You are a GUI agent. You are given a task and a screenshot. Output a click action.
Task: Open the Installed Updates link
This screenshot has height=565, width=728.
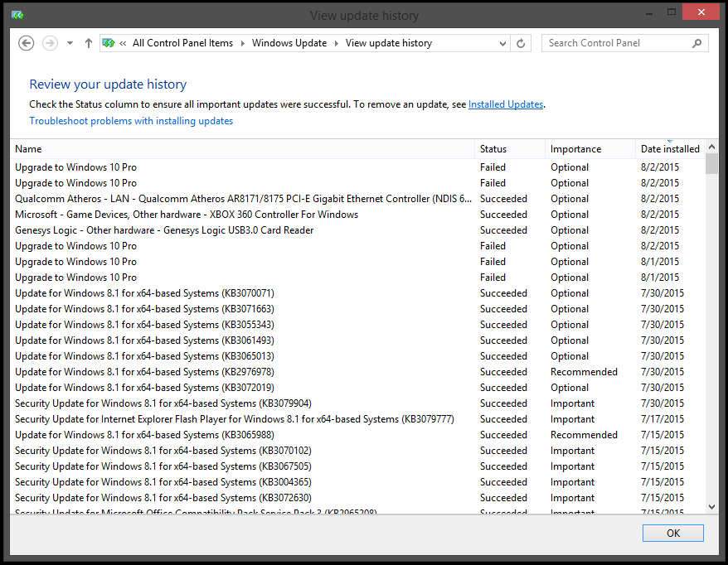pos(506,104)
